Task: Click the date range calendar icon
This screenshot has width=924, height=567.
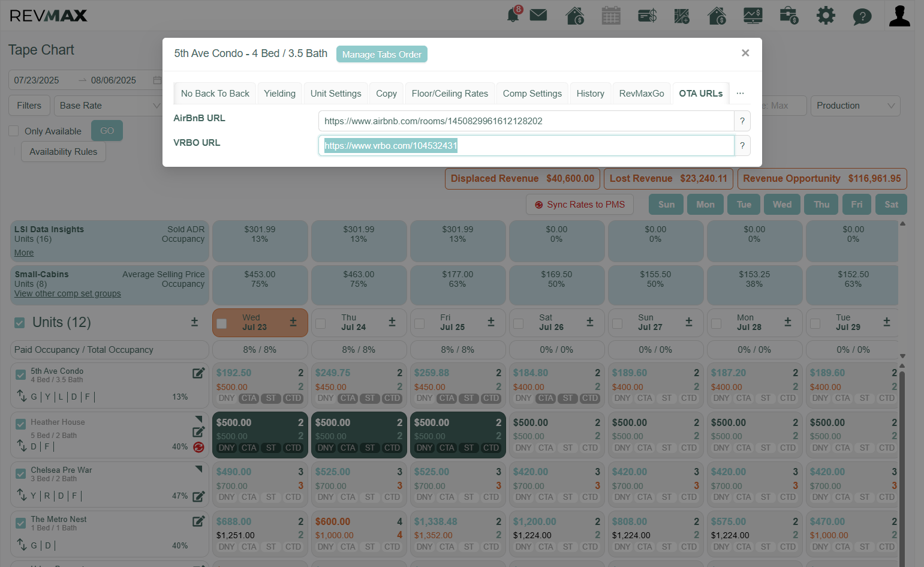Action: (157, 80)
